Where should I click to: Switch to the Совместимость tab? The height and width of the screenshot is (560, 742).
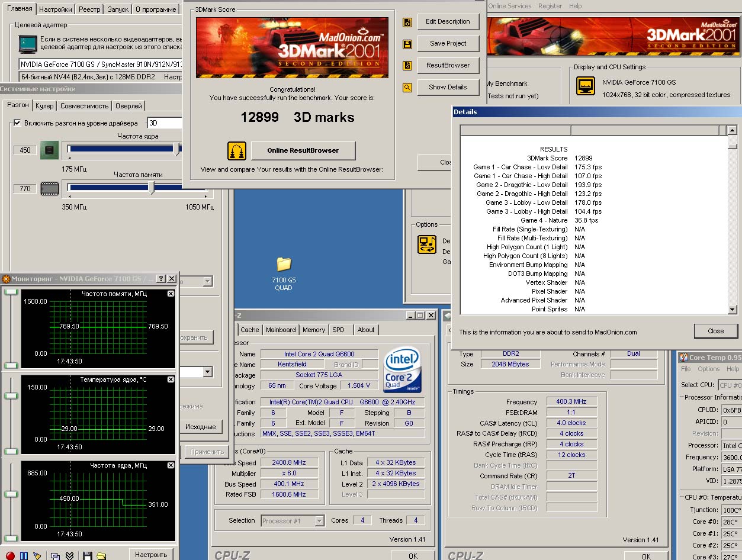coord(85,106)
